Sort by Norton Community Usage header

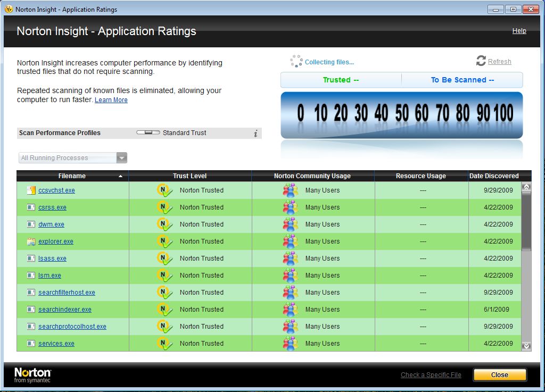tap(312, 176)
